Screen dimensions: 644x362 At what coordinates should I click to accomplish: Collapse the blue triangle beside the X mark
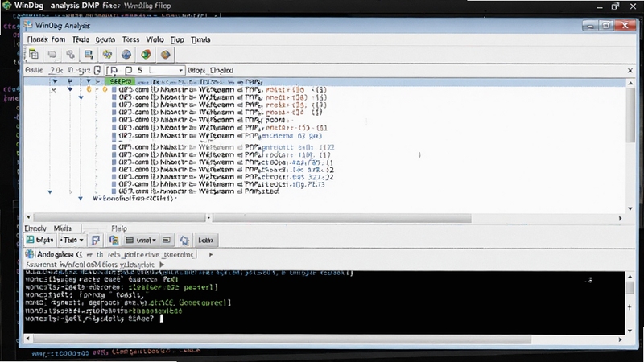click(70, 89)
